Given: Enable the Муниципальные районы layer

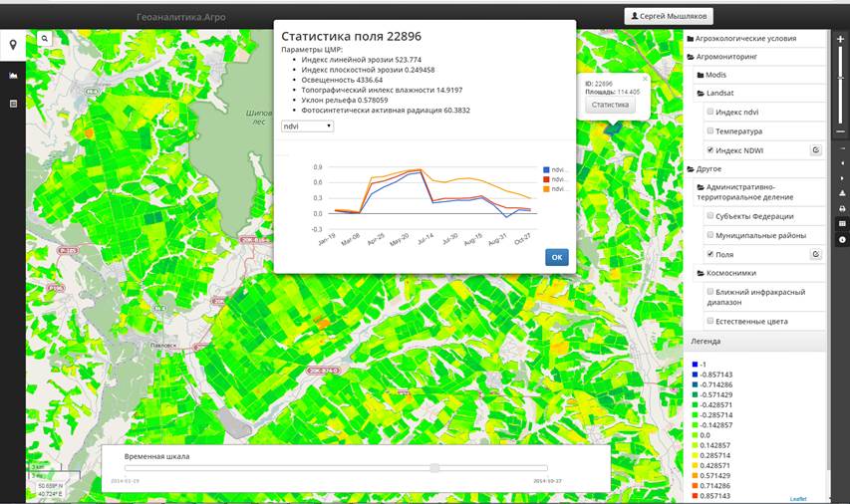Looking at the screenshot, I should pos(710,235).
